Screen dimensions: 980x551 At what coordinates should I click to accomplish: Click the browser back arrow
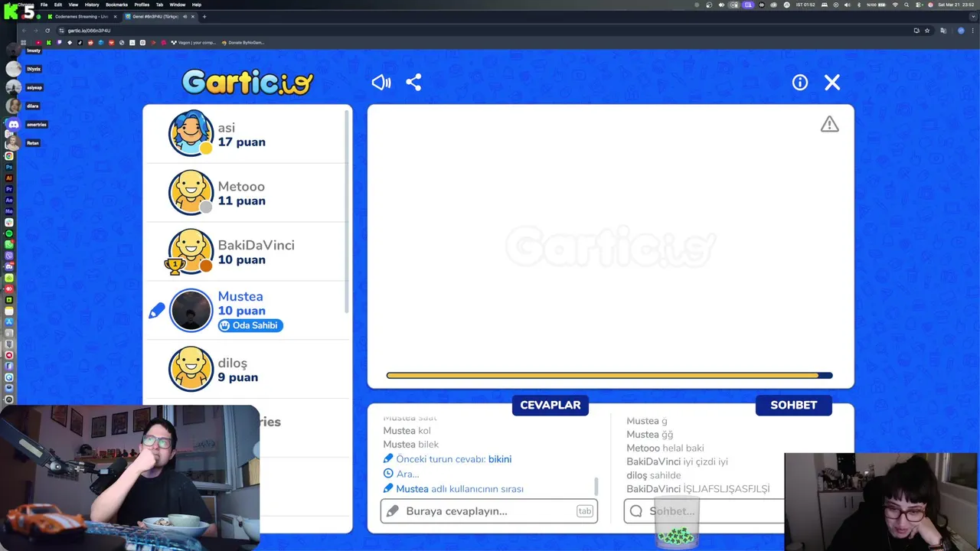point(24,31)
